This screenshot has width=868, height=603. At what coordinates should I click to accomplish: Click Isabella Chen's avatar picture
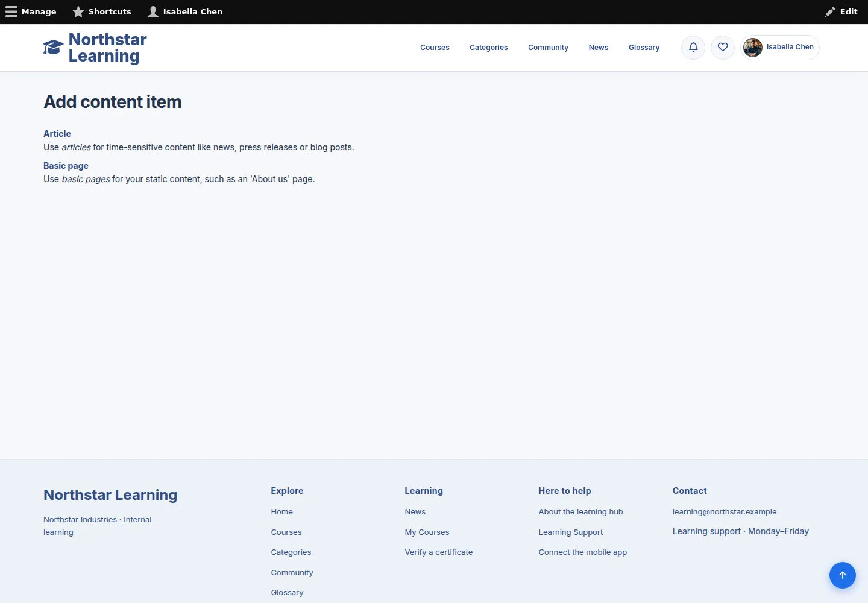[x=753, y=47]
